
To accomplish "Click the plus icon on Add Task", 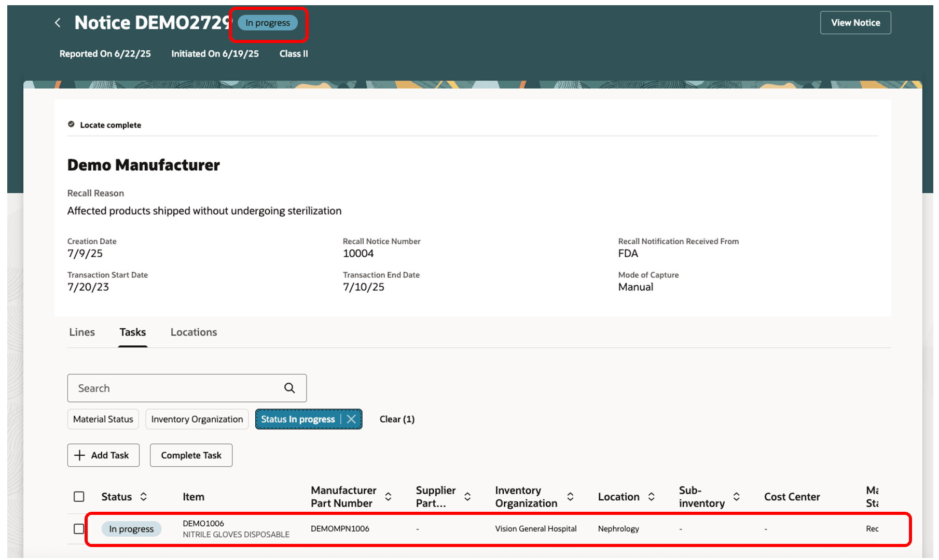I will (x=79, y=455).
